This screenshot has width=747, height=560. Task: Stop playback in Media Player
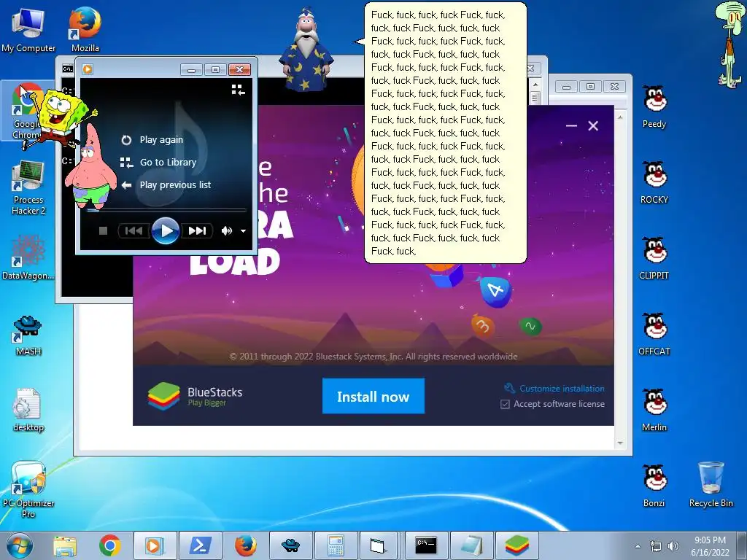point(103,231)
